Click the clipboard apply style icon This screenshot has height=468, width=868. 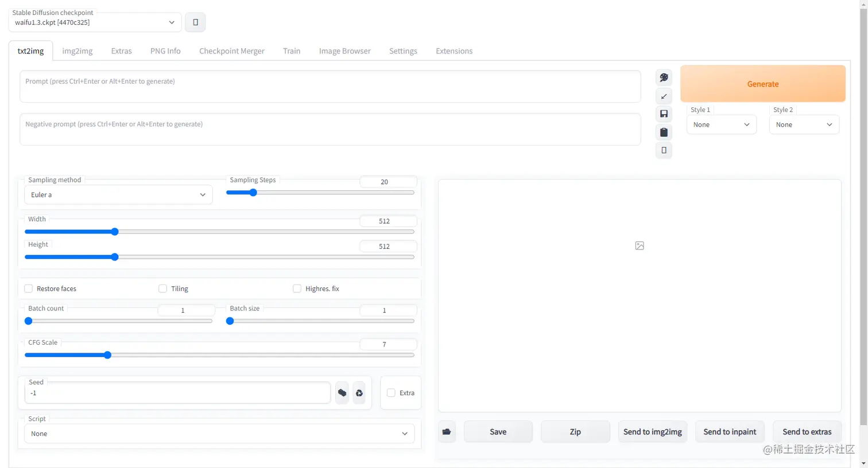click(664, 132)
